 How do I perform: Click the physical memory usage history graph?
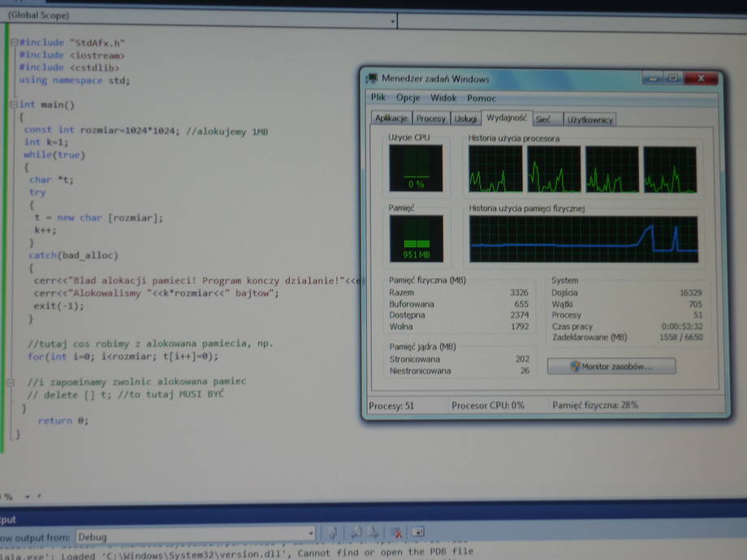coord(583,239)
